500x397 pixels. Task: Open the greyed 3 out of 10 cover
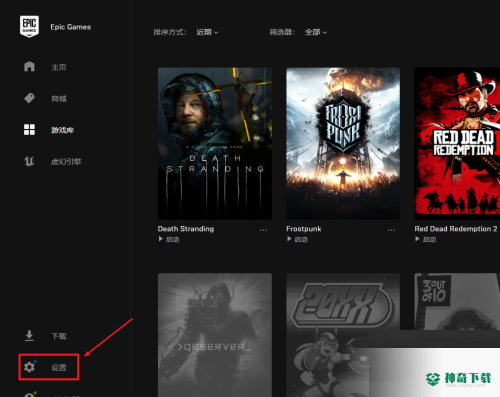pos(457,302)
